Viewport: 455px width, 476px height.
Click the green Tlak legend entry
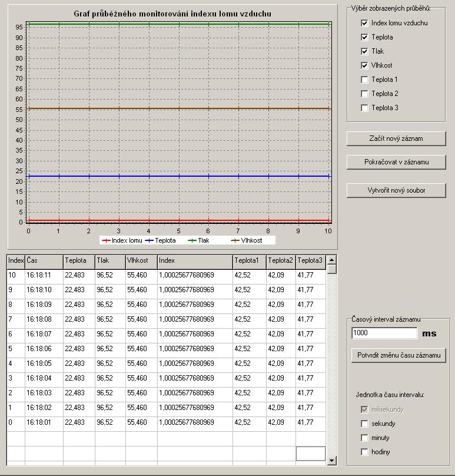(x=199, y=240)
